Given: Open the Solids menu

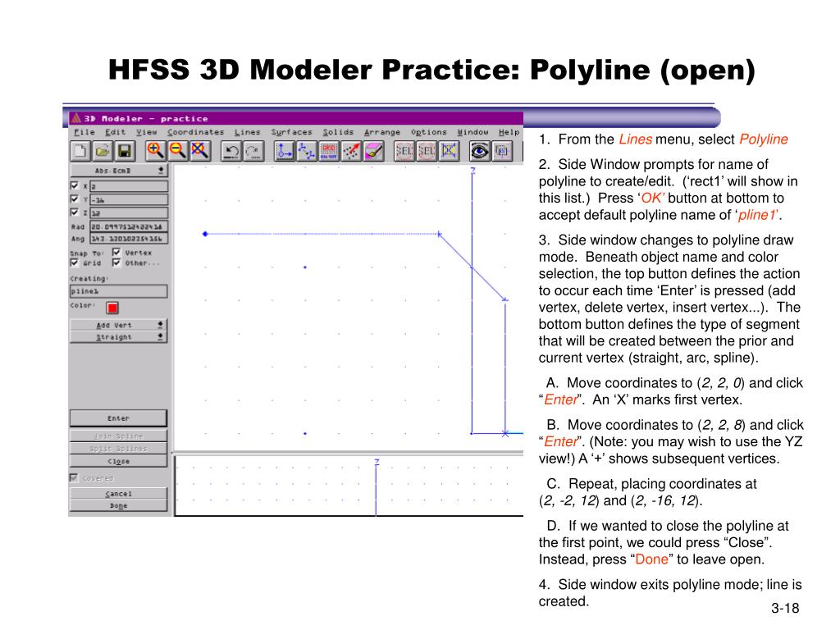Looking at the screenshot, I should coord(338,132).
